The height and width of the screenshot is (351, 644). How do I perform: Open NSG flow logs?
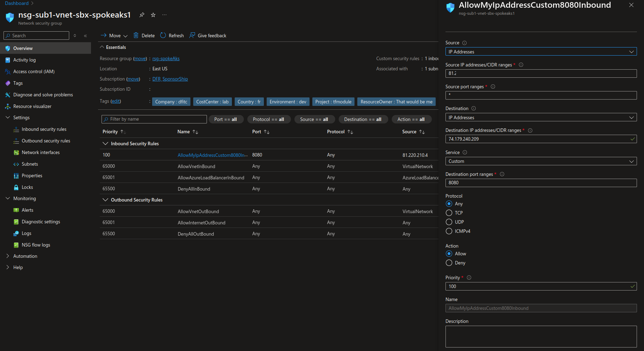click(x=36, y=245)
